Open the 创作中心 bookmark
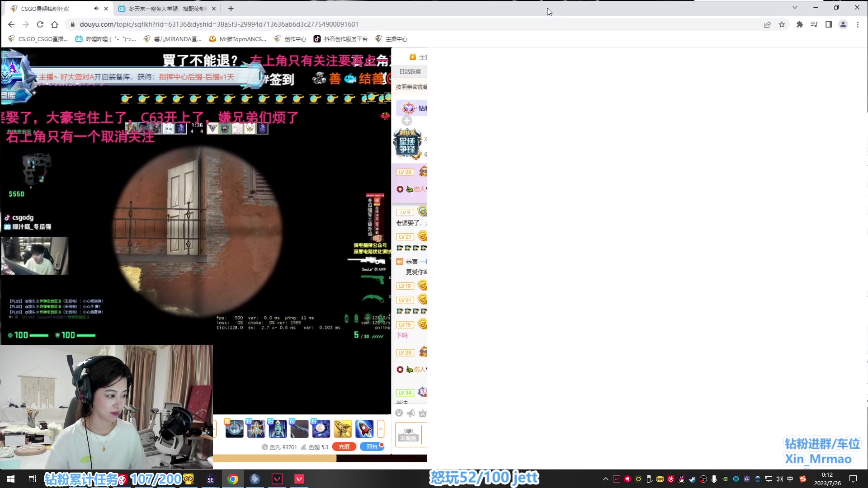 coord(290,39)
